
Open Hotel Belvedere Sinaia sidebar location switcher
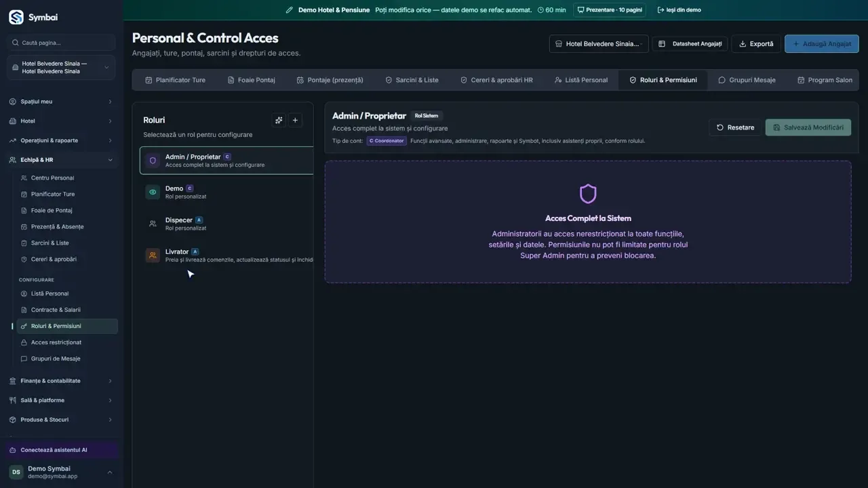(x=61, y=68)
